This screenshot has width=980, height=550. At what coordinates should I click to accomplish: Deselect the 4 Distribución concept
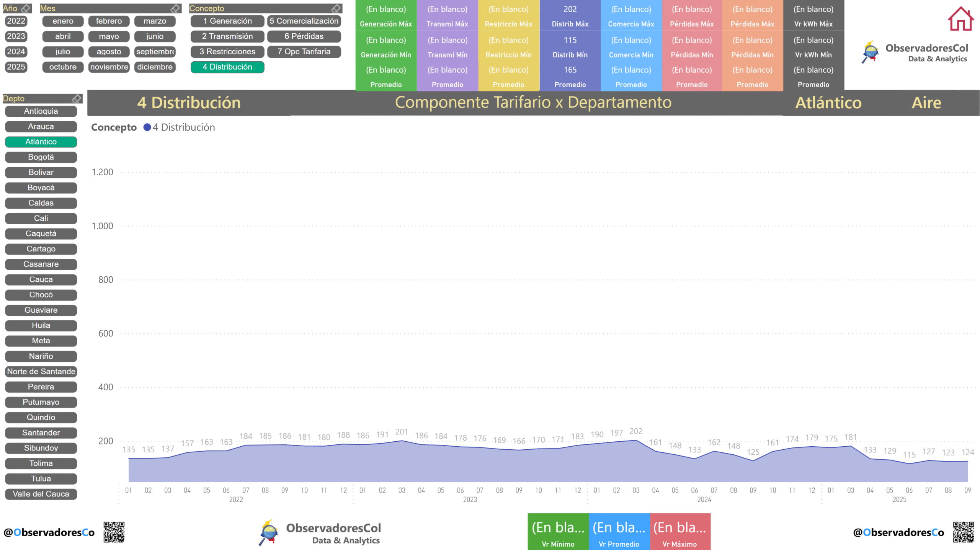click(x=227, y=67)
